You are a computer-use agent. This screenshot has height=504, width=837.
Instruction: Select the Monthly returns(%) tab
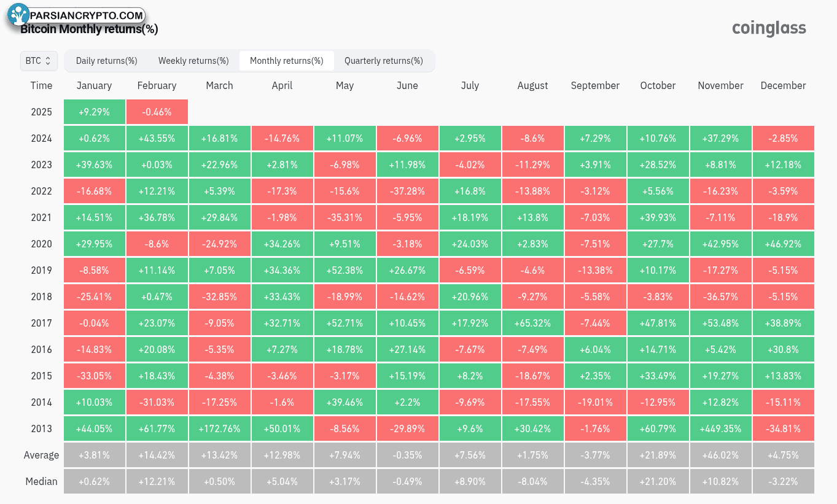tap(287, 61)
